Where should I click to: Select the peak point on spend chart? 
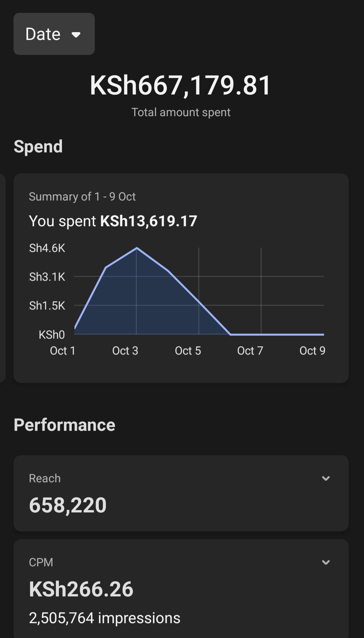137,248
